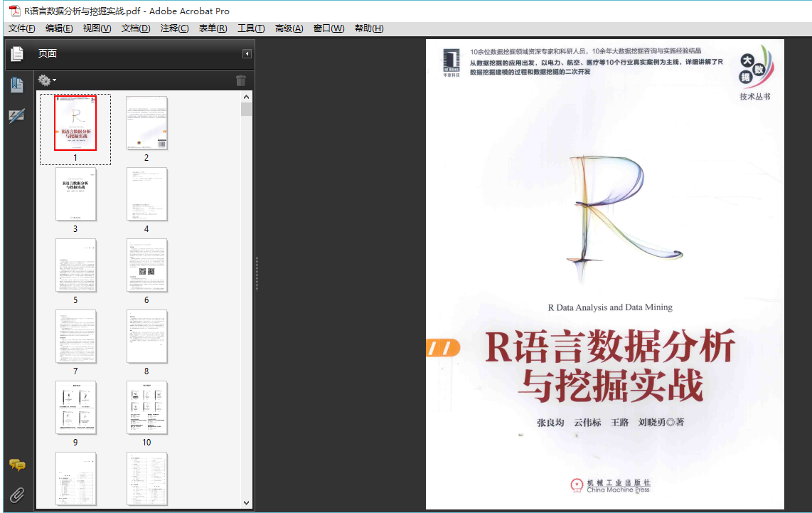Open the Signatures panel icon

pos(17,115)
